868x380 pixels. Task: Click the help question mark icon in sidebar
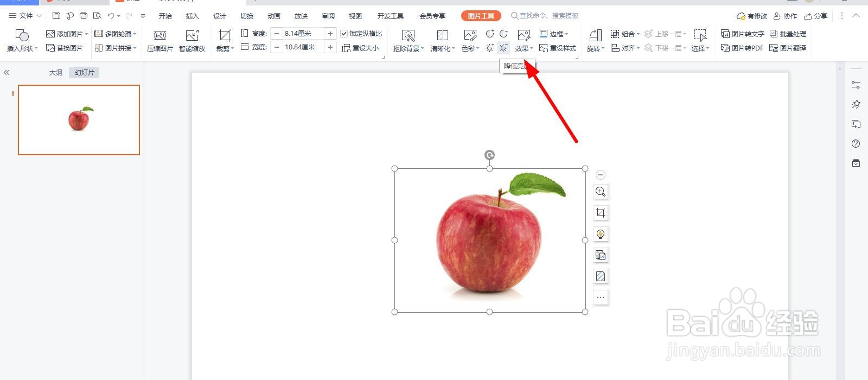(x=856, y=143)
